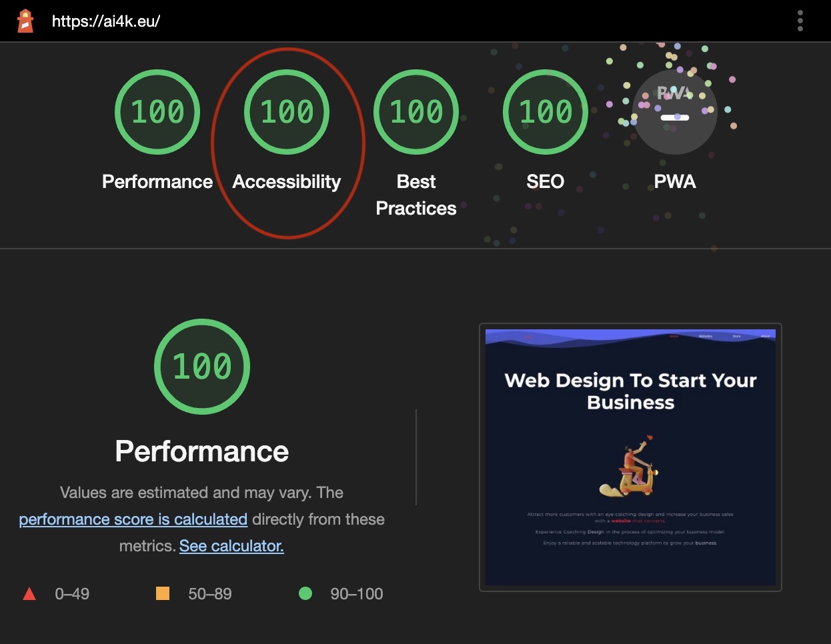
Task: Click the orange square 50–89 legend icon
Action: tap(162, 593)
